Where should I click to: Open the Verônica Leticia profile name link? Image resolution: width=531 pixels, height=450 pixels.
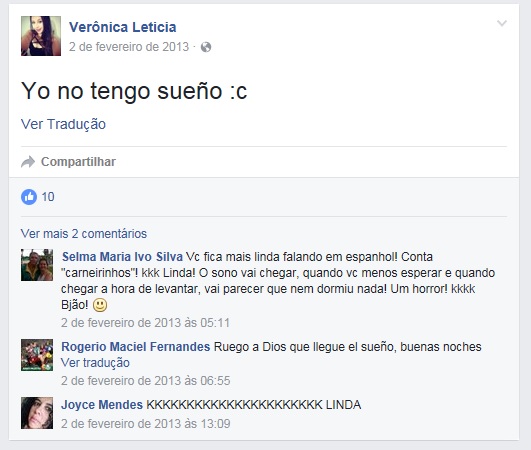123,27
